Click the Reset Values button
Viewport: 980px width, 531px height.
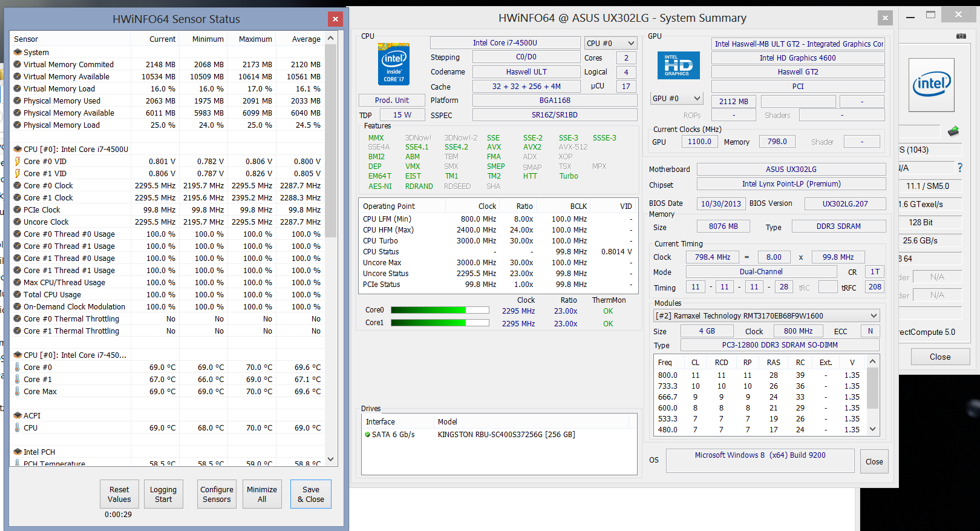pos(119,494)
